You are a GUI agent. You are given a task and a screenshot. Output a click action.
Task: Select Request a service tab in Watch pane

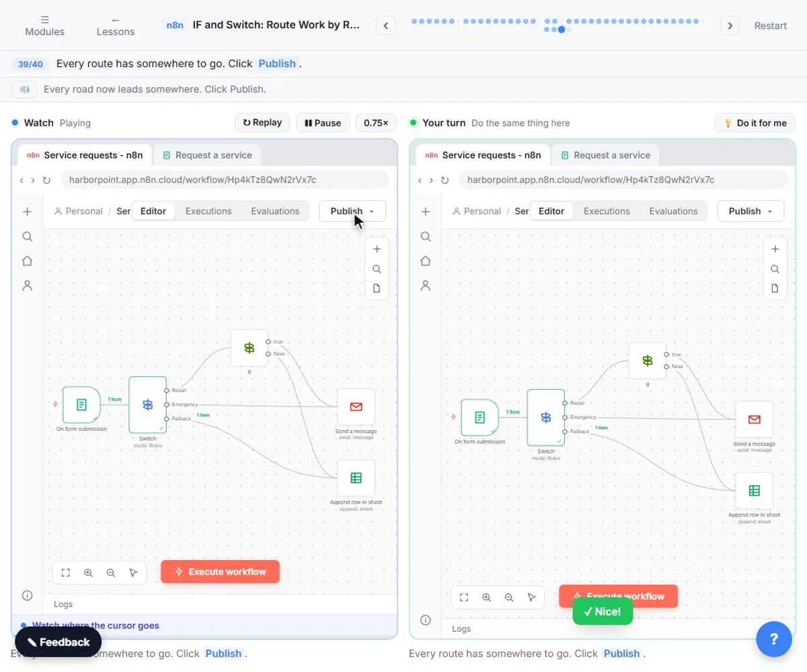click(x=207, y=155)
